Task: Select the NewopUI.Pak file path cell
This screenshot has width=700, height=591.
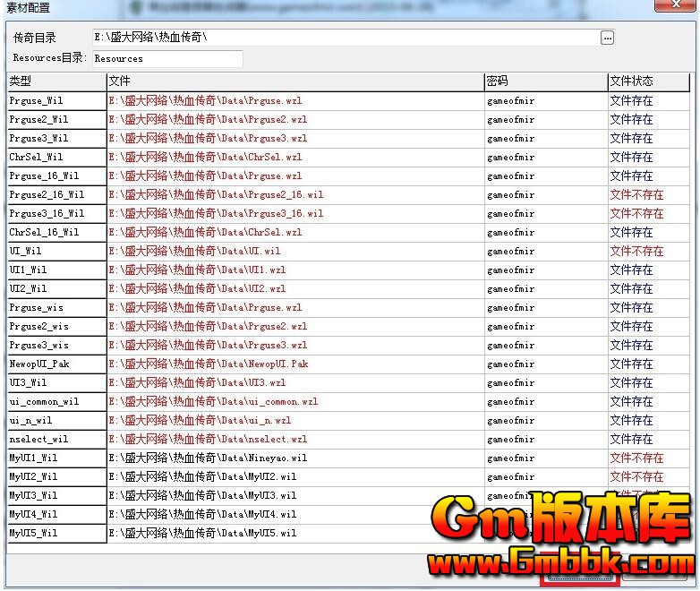Action: coord(295,364)
